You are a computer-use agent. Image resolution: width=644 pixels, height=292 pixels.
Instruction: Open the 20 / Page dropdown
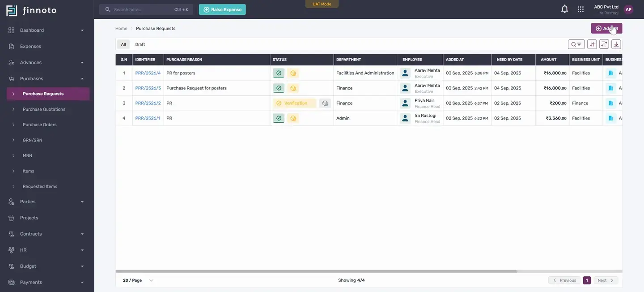[x=138, y=280]
